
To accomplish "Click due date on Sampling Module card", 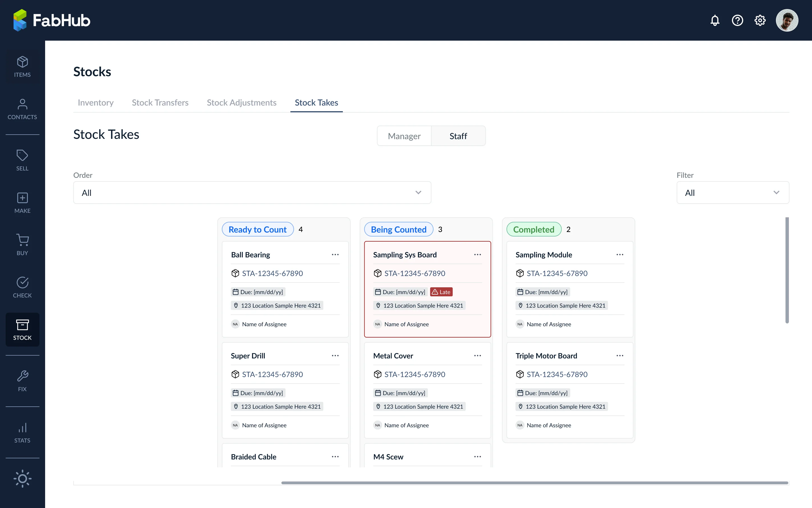I will (542, 292).
